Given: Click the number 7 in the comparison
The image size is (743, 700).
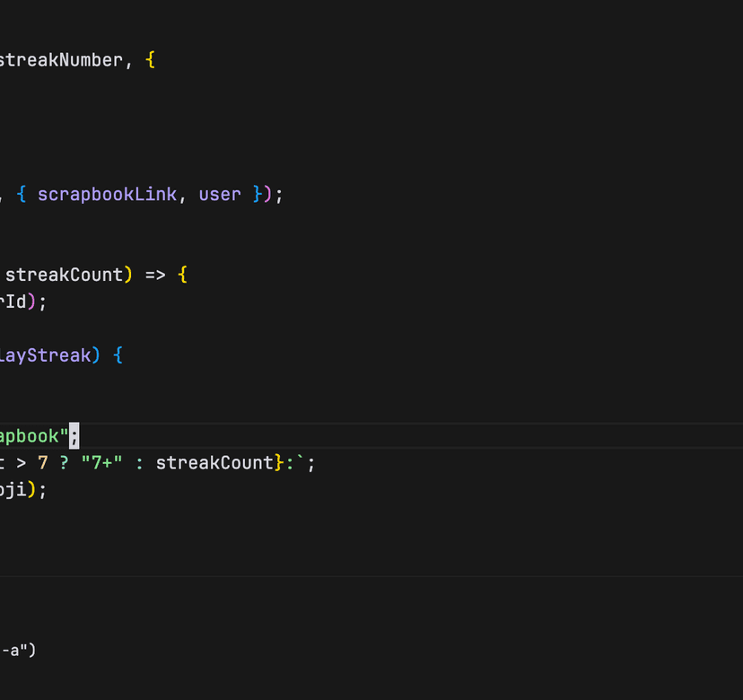Looking at the screenshot, I should point(43,463).
